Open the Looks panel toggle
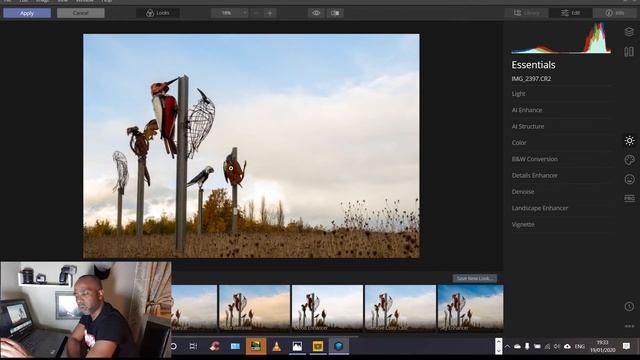Screen dimensions: 640x360 [x=158, y=13]
